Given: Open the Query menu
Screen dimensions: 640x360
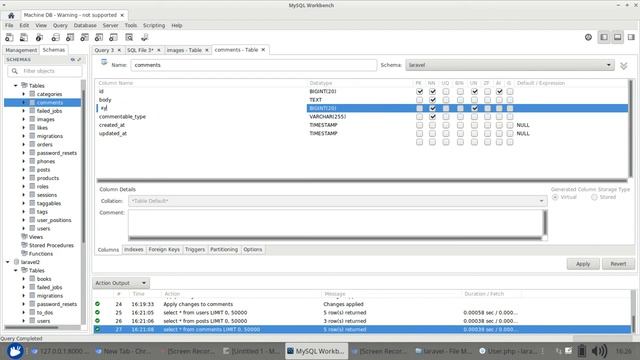Looking at the screenshot, I should coord(60,25).
